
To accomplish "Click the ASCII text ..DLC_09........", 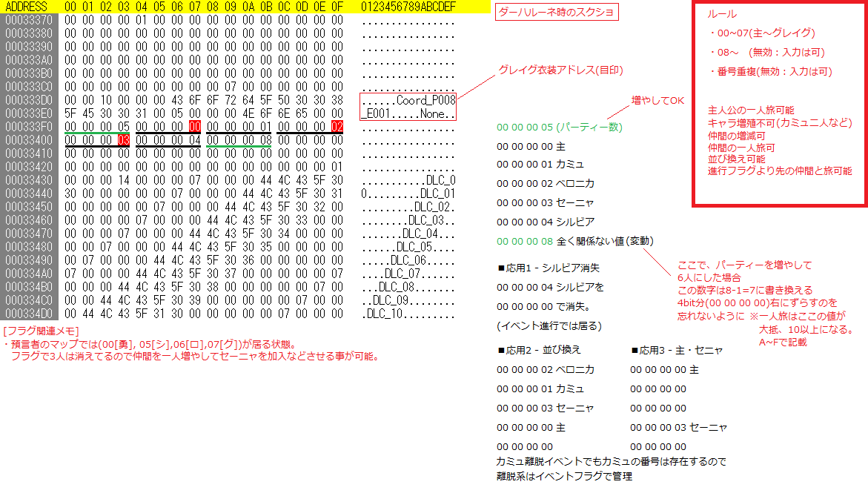I will point(408,300).
